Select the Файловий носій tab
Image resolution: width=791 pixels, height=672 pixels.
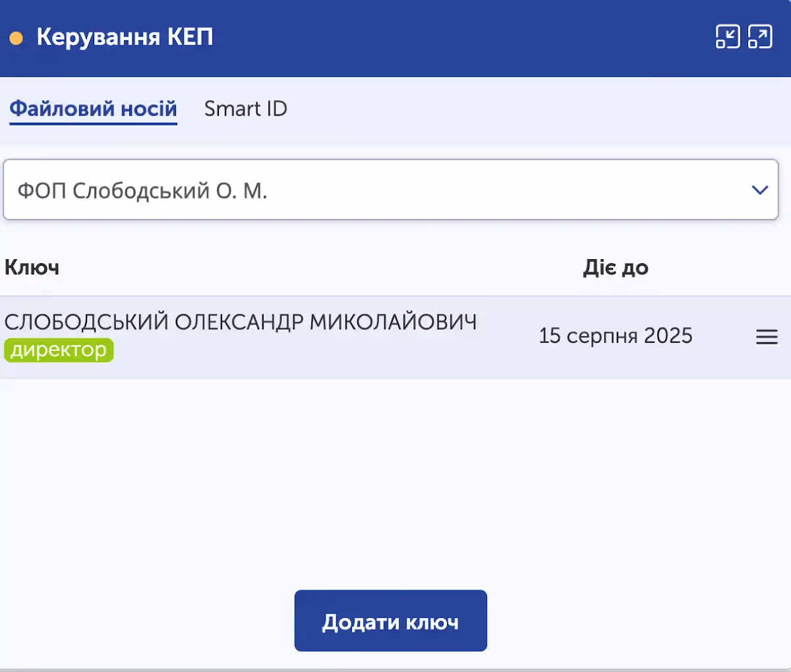(92, 109)
